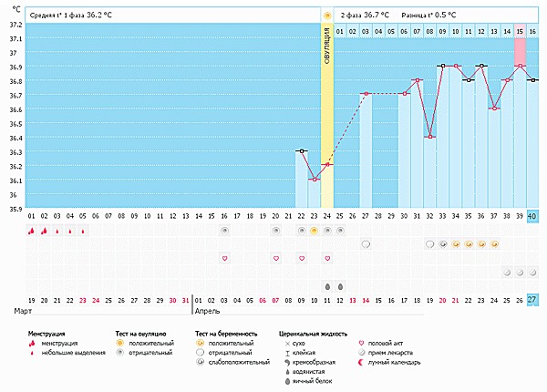Image resolution: width=547 pixels, height=392 pixels.
Task: Click 'лунный календарь' legend entry
Action: coord(393,363)
